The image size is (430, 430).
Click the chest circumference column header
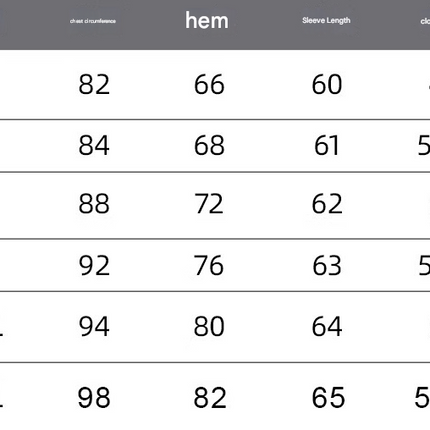93,21
